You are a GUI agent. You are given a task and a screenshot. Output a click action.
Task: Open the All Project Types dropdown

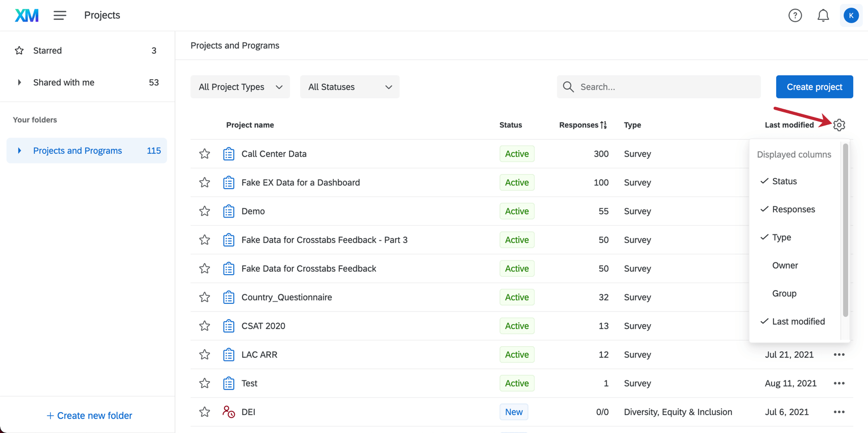pos(240,87)
